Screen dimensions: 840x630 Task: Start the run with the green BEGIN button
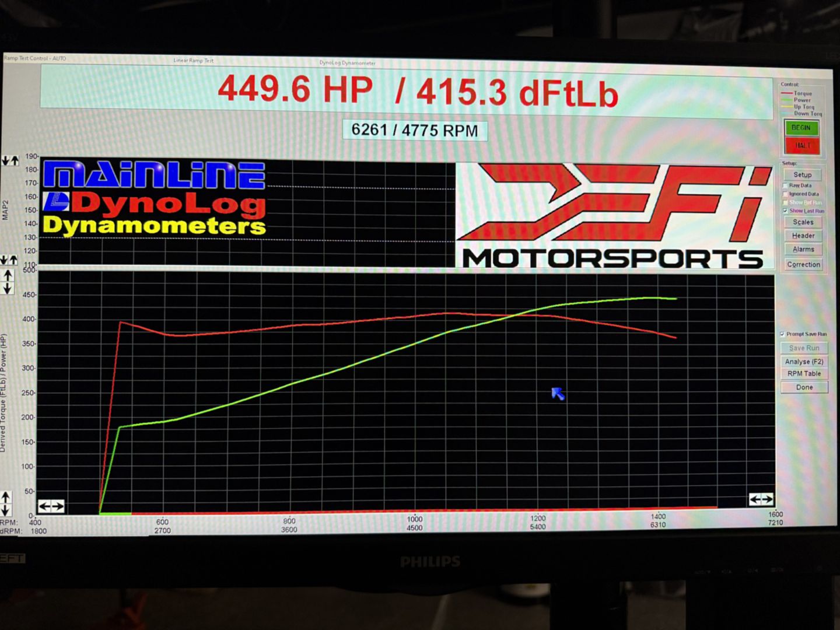(x=801, y=128)
